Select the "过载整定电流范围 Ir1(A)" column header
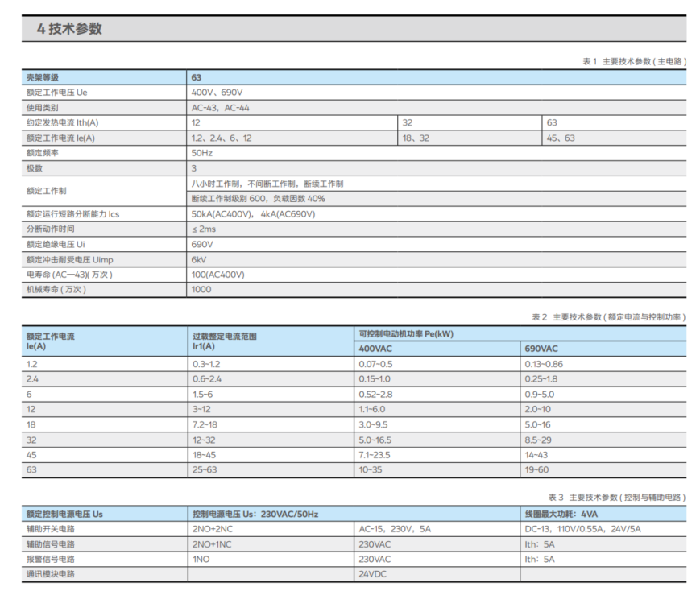Viewport: 700px width, 591px height. pos(225,341)
